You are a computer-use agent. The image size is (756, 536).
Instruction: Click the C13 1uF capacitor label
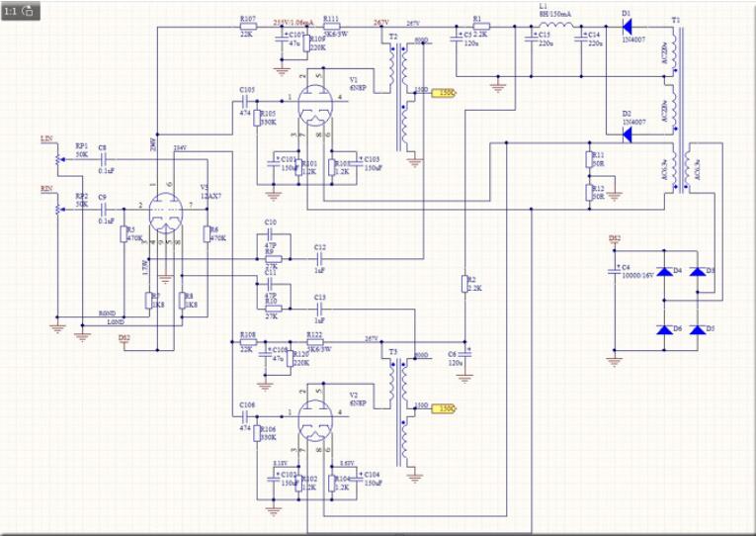(319, 298)
